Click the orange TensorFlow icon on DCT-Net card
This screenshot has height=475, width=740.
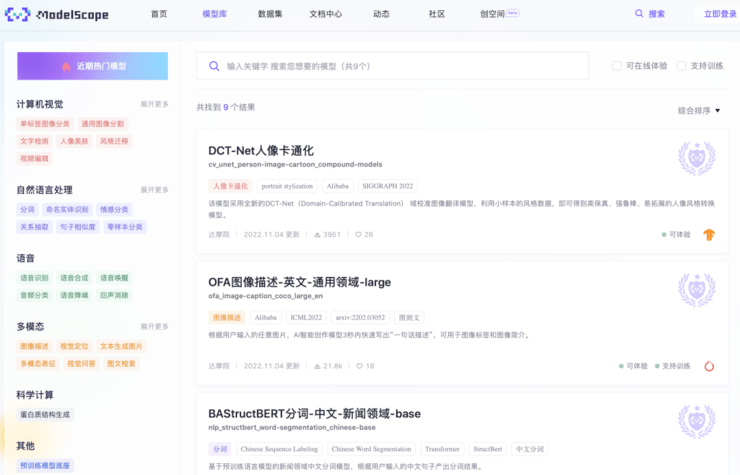click(709, 235)
